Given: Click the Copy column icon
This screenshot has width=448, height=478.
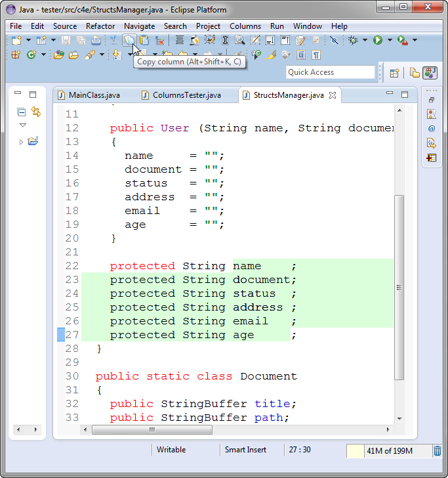Looking at the screenshot, I should coord(129,40).
